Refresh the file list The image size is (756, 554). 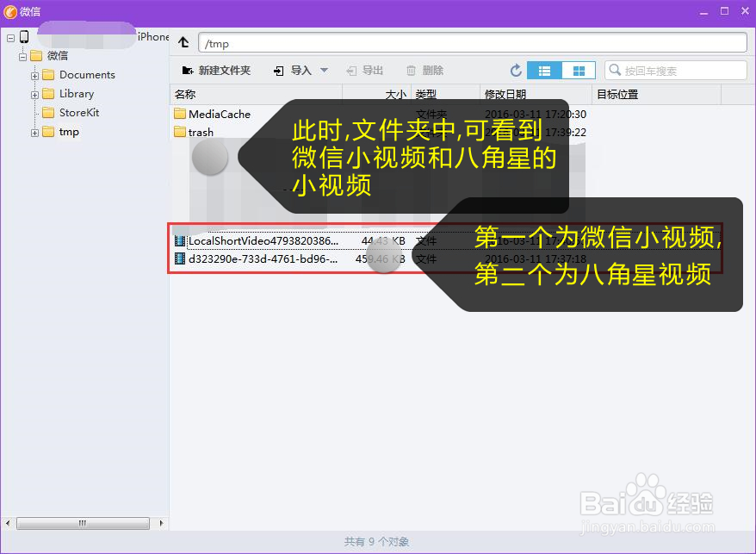point(516,71)
